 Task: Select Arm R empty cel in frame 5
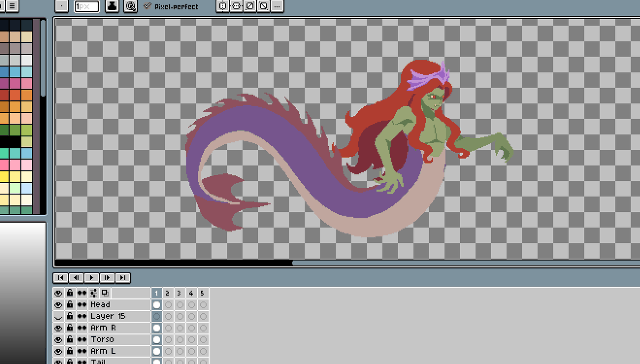pyautogui.click(x=202, y=328)
